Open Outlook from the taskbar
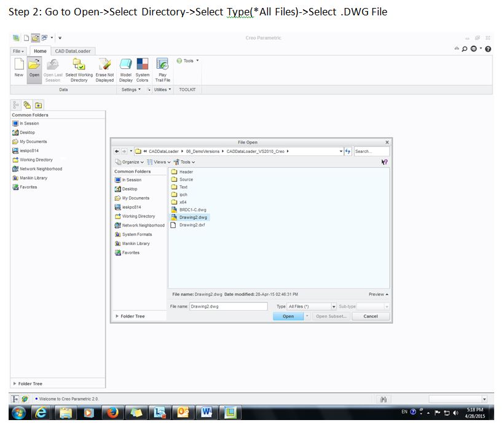 [183, 412]
